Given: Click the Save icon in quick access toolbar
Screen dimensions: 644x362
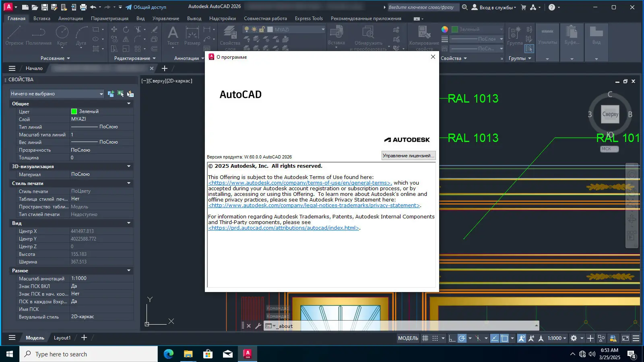Looking at the screenshot, I should (45, 7).
